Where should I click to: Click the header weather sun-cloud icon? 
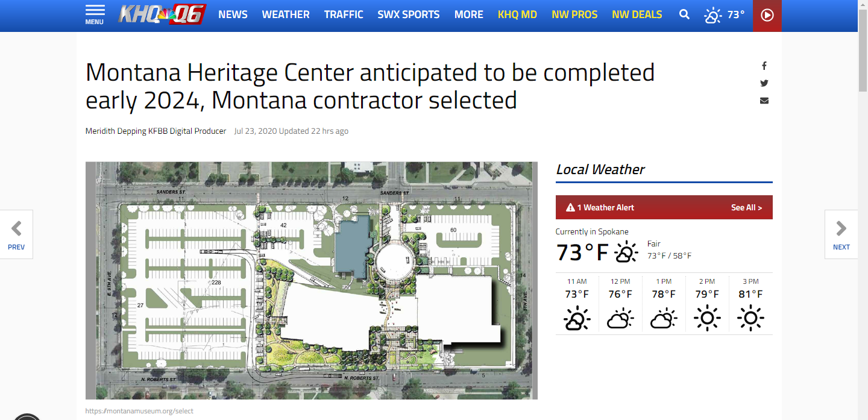click(x=713, y=15)
